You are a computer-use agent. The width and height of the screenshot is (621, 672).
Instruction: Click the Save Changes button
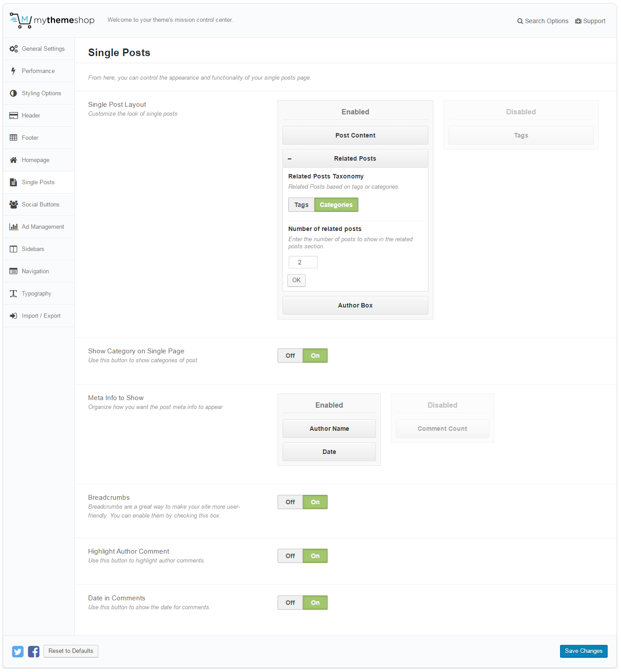point(583,651)
